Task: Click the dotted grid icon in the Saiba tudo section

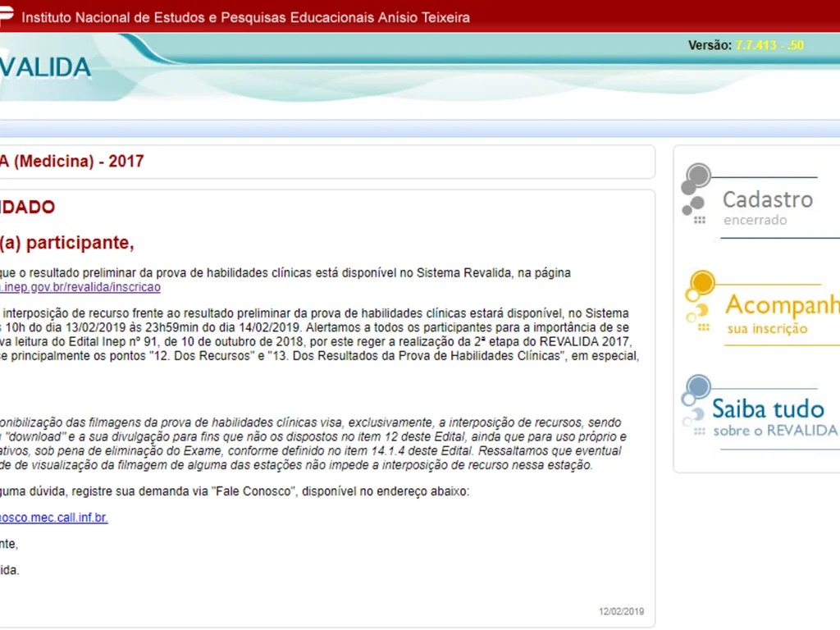Action: pyautogui.click(x=701, y=430)
